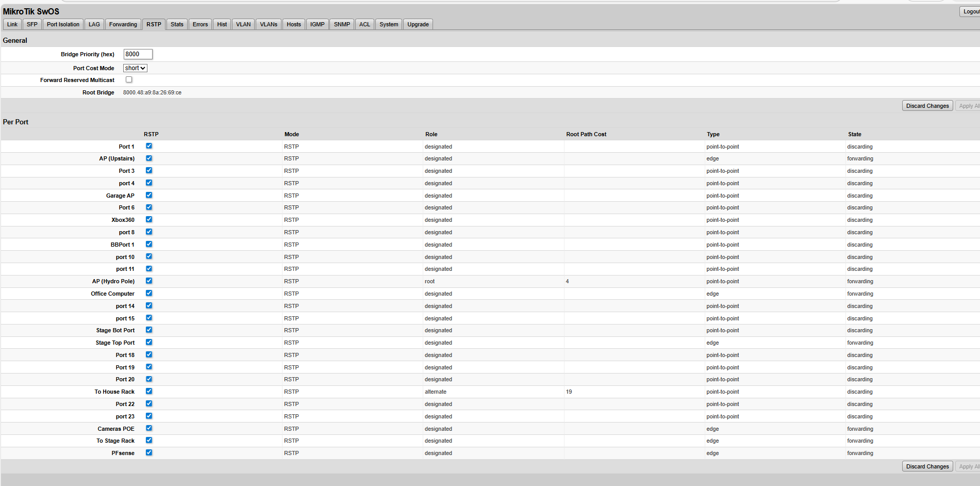Open the Port Isolation tab
This screenshot has height=486, width=980.
(63, 24)
